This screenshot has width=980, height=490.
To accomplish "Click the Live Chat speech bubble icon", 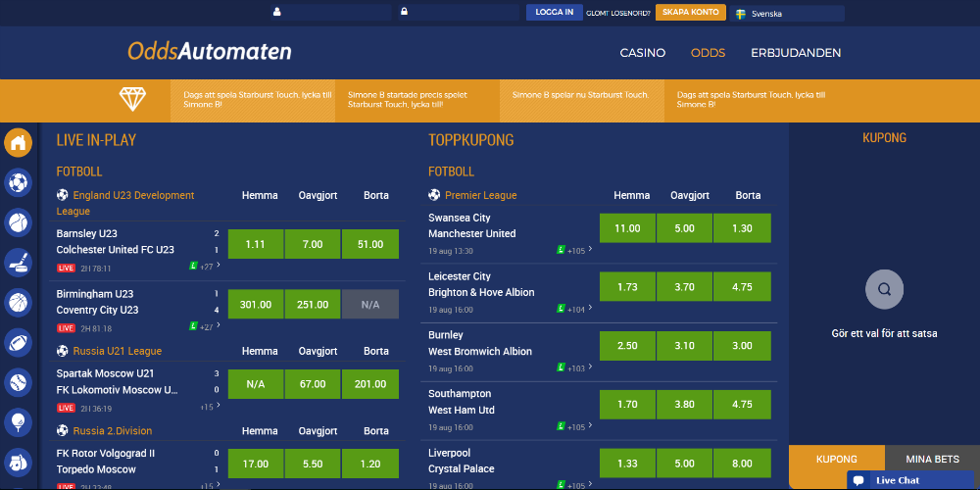I will [x=858, y=480].
